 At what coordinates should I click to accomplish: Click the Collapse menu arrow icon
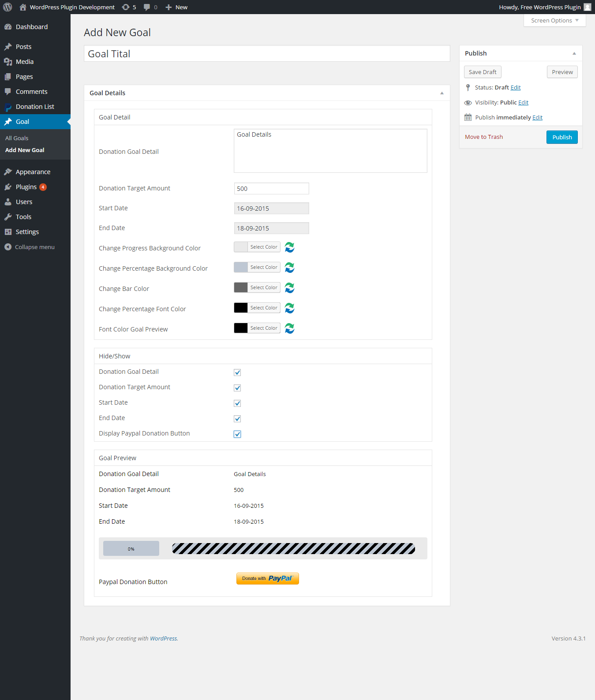click(8, 247)
